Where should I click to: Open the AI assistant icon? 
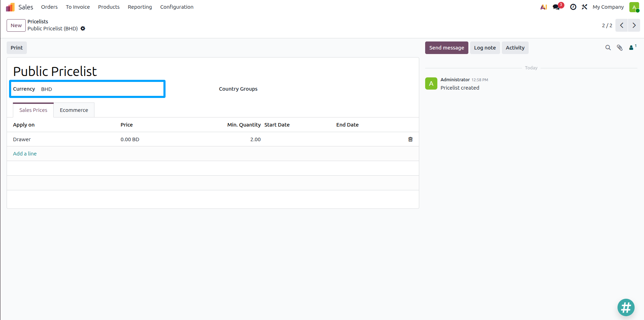(544, 7)
